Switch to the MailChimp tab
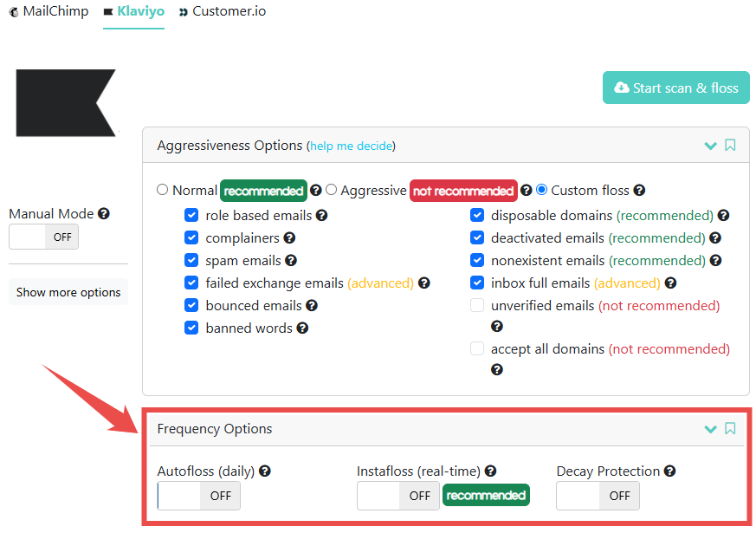 (48, 11)
